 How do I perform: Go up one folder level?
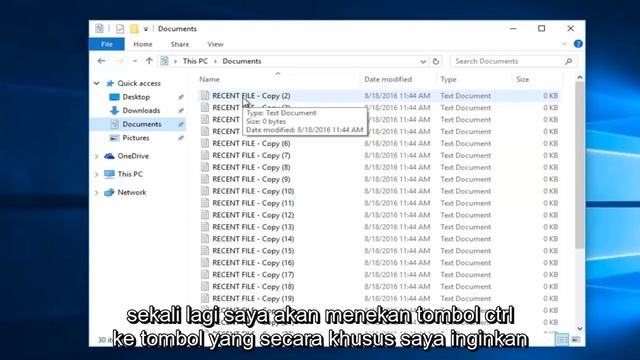149,61
